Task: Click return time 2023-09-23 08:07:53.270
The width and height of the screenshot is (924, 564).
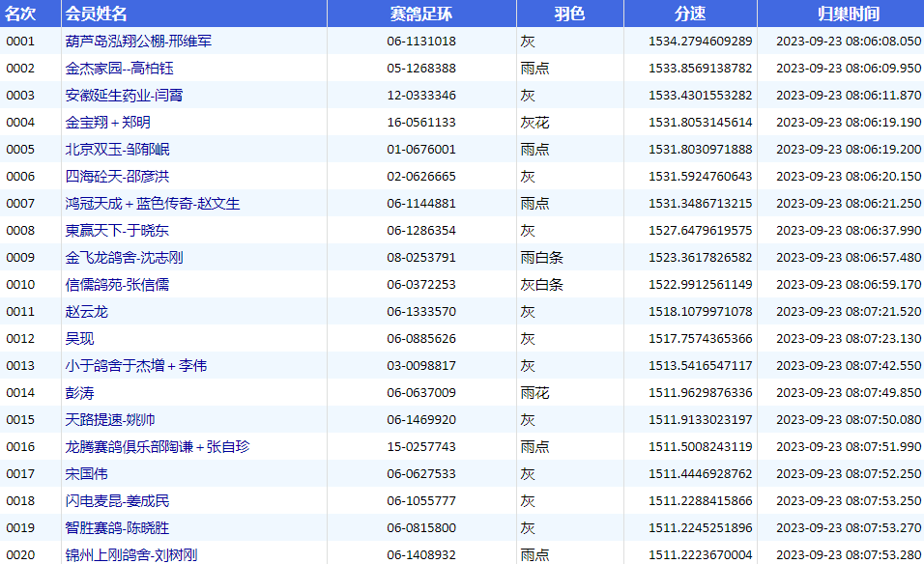Action: click(x=849, y=528)
